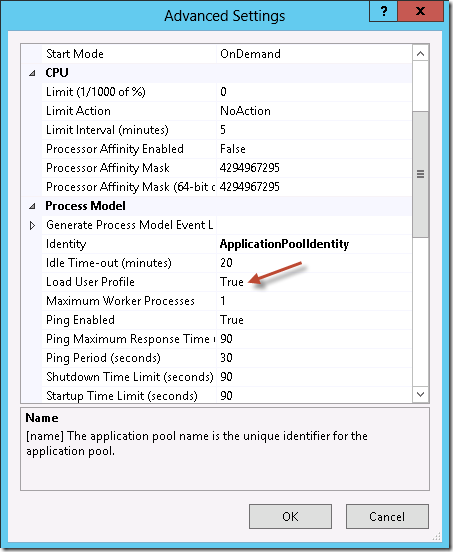Select Shutdown Time Limit (seconds) label
This screenshot has height=552, width=453.
pyautogui.click(x=130, y=377)
